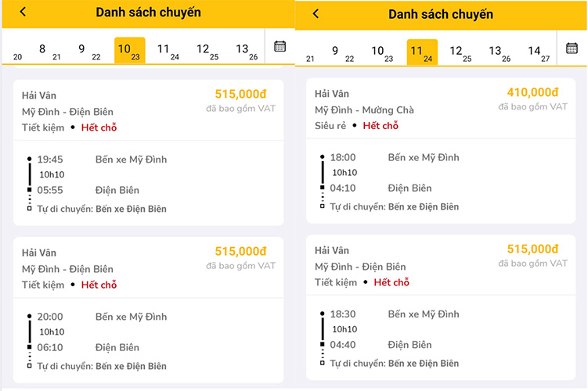Open the calendar picker on the left screen
The width and height of the screenshot is (588, 391).
click(x=280, y=46)
